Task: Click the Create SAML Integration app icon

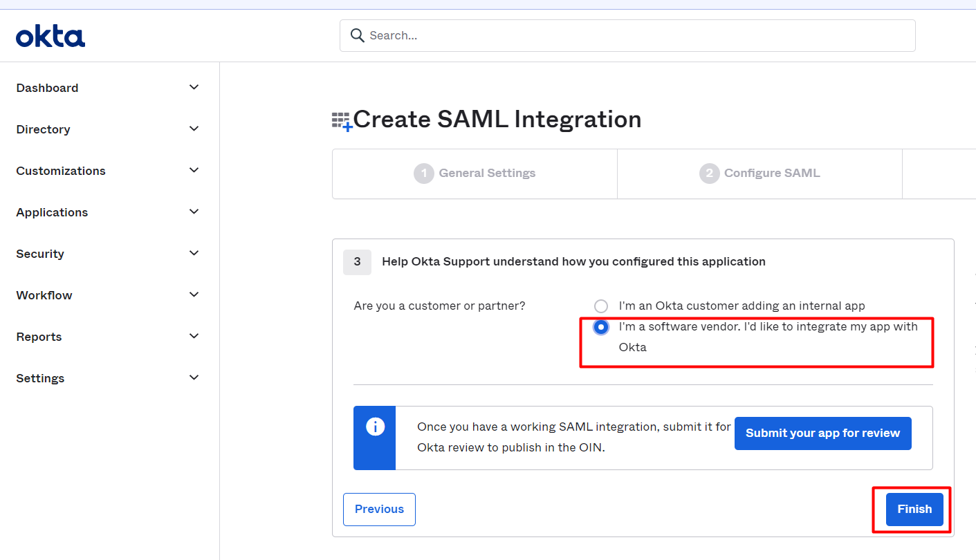Action: pyautogui.click(x=342, y=121)
